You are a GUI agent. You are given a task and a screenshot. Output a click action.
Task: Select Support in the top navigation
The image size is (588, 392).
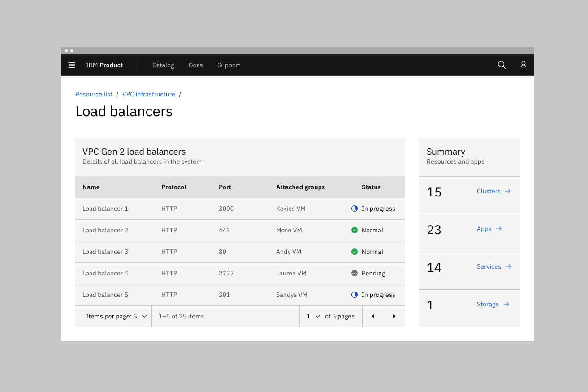pos(229,65)
